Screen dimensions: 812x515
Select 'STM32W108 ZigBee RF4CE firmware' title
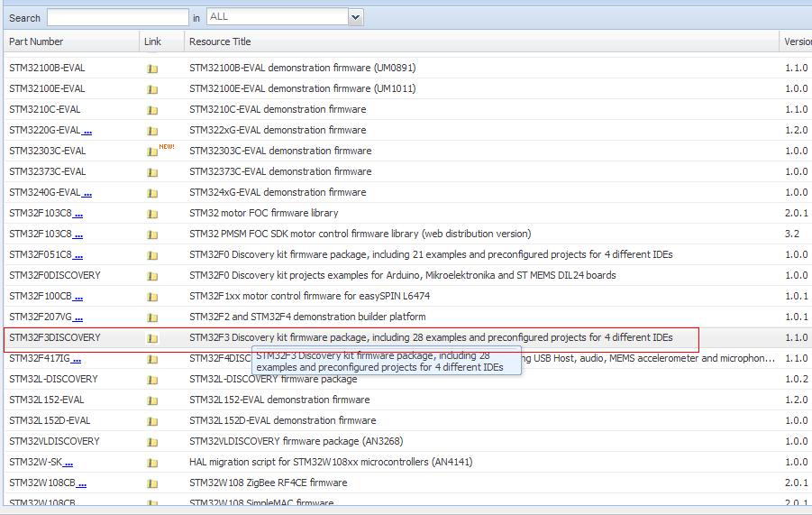coord(269,483)
